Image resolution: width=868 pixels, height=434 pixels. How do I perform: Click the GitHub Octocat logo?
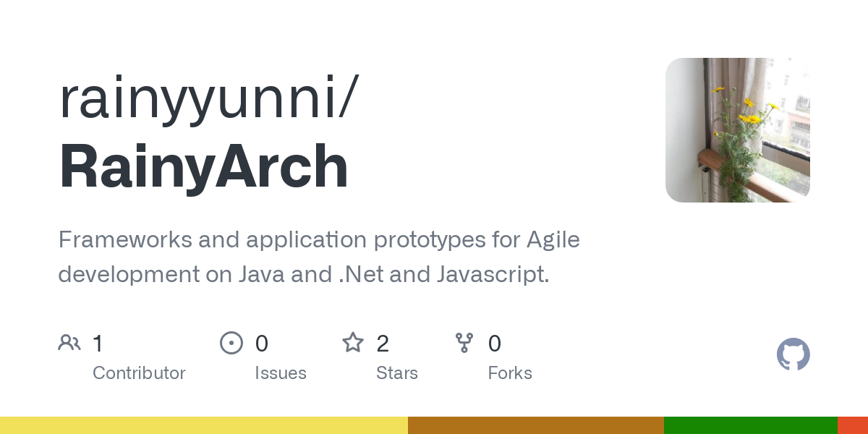click(793, 355)
